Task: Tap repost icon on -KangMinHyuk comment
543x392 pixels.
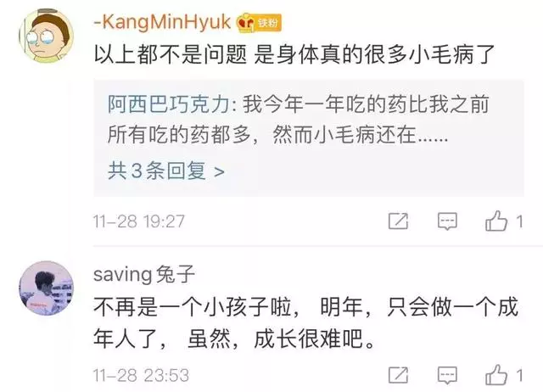Action: pyautogui.click(x=398, y=221)
